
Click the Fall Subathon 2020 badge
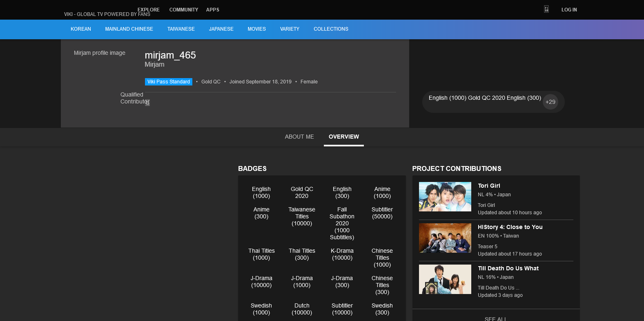(342, 223)
